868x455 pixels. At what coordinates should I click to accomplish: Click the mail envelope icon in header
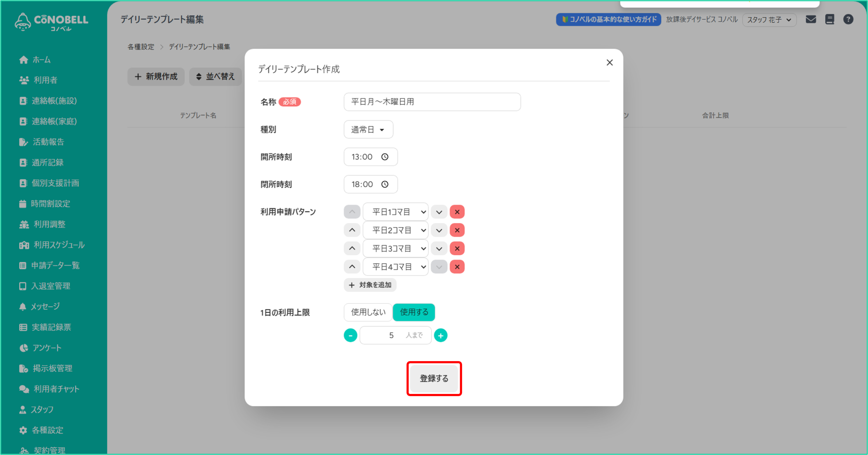coord(811,19)
